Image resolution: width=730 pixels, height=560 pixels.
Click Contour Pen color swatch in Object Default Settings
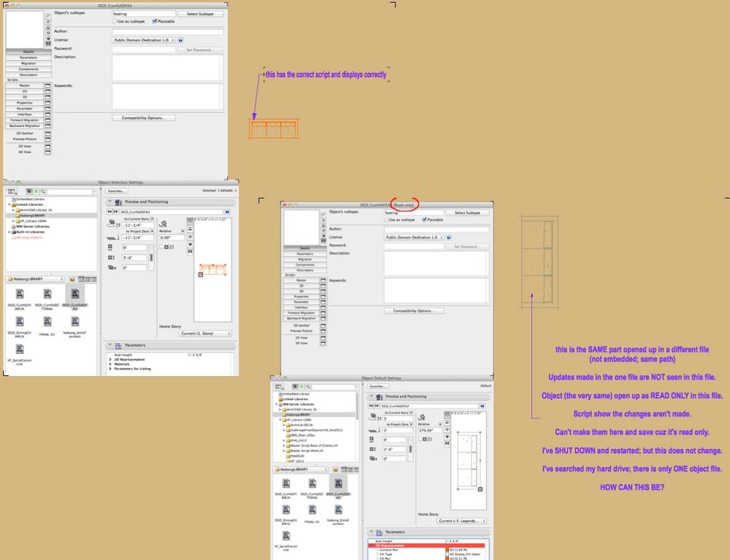[x=447, y=550]
